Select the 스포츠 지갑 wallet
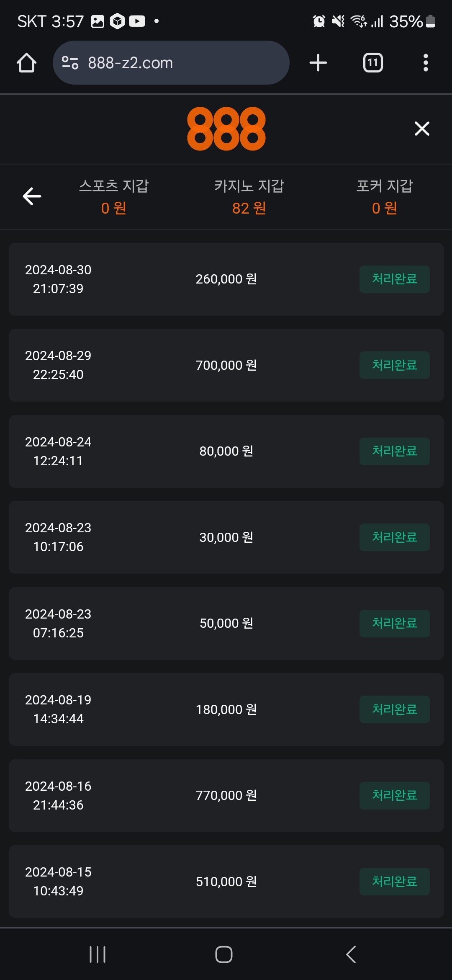 (x=114, y=196)
